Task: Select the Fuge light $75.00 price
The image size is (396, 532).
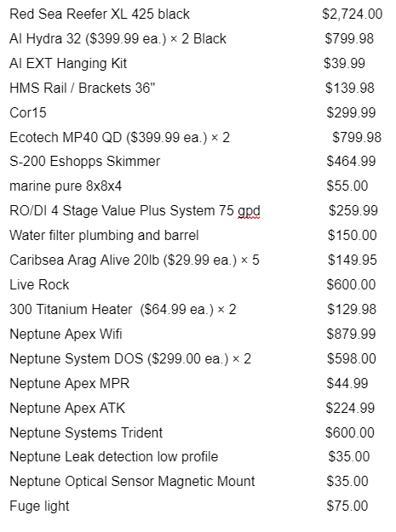Action: [x=347, y=506]
